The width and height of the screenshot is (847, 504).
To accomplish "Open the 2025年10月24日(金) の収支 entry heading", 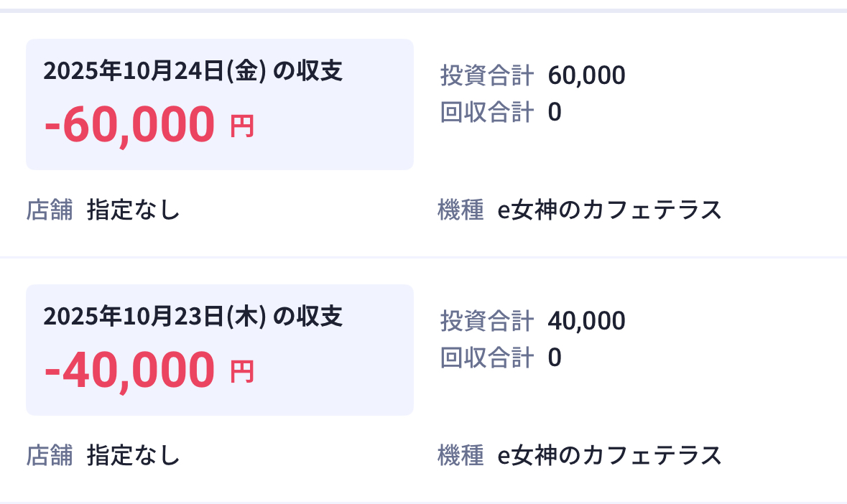I will [193, 71].
